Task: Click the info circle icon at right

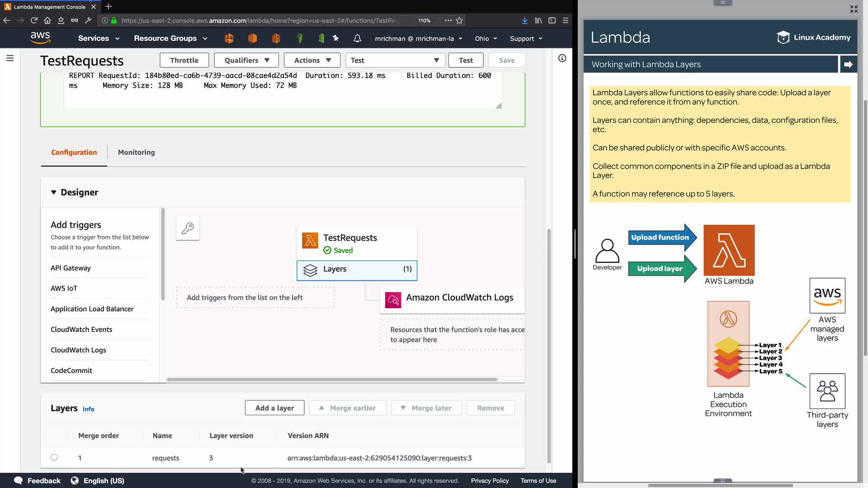Action: [562, 58]
